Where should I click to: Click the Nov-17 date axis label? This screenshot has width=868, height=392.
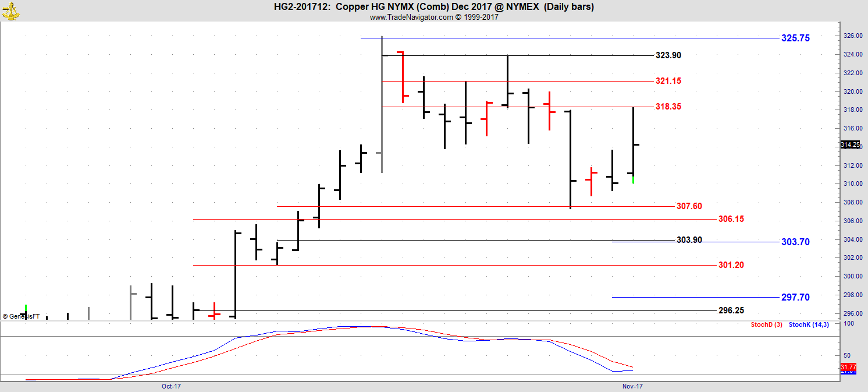point(632,386)
